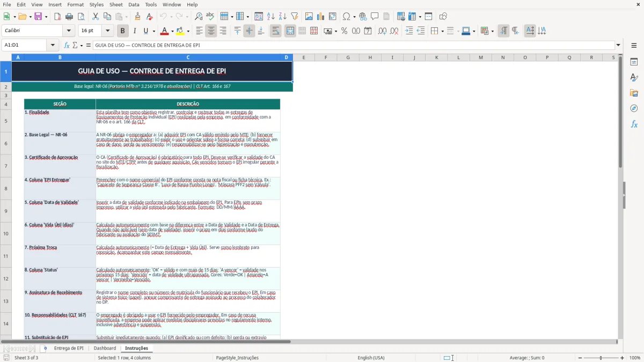The image size is (644, 362).
Task: Insert a chart
Action: [x=320, y=17]
